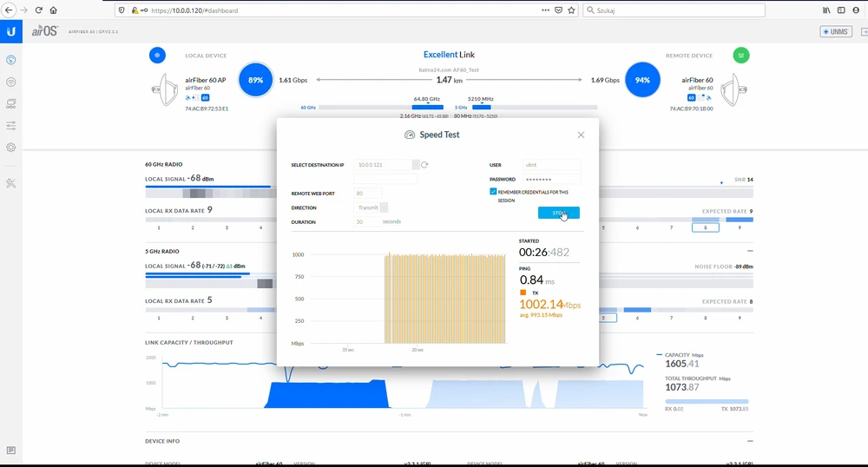Open the Firefox account icon
The image size is (868, 467).
[x=856, y=10]
